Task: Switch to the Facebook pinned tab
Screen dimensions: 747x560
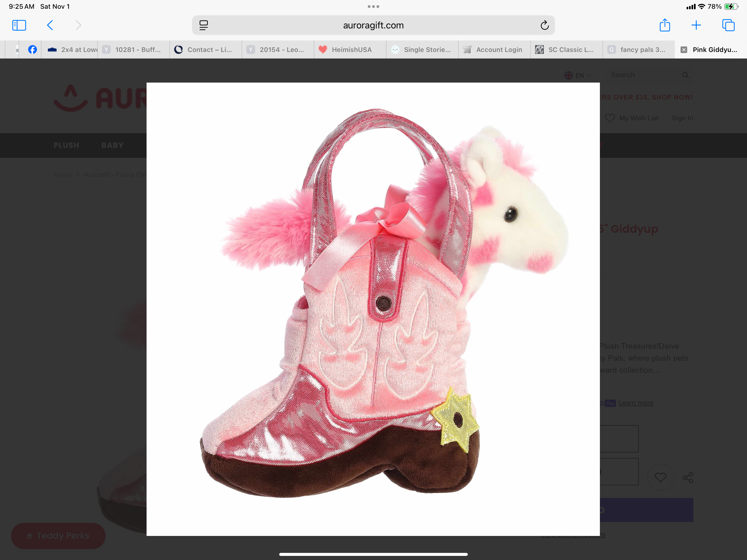Action: click(x=33, y=50)
